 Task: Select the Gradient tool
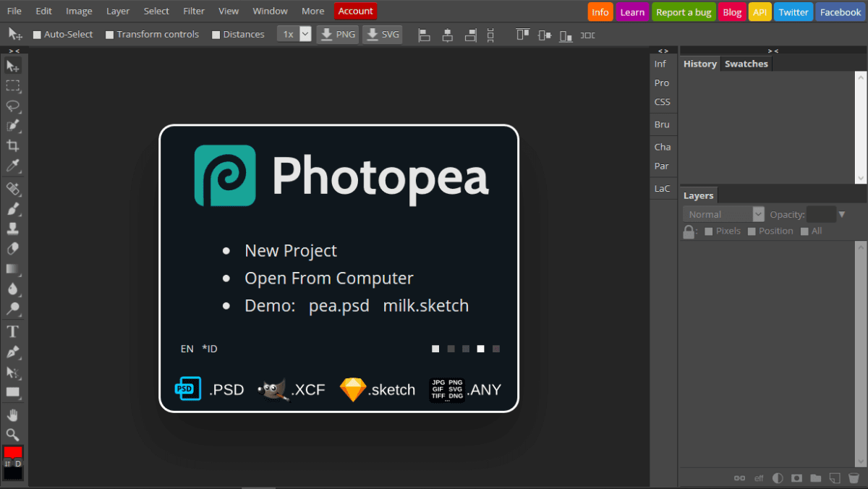pyautogui.click(x=12, y=269)
